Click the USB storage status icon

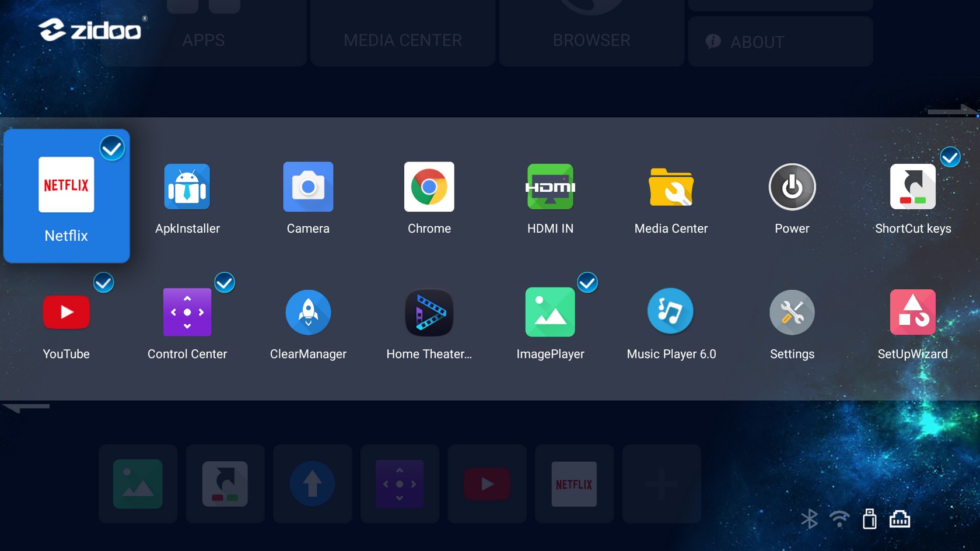(x=870, y=518)
